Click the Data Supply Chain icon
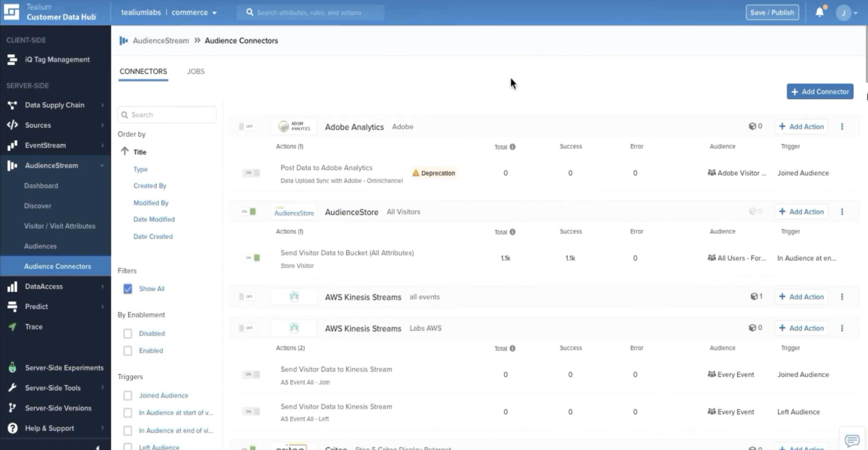This screenshot has height=450, width=868. pos(12,105)
